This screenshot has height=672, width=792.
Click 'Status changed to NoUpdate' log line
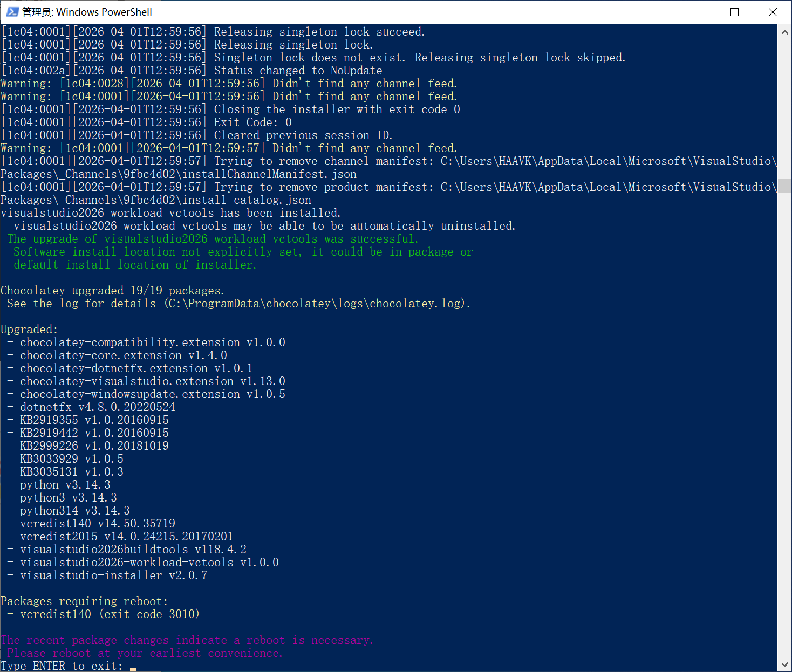pyautogui.click(x=298, y=71)
